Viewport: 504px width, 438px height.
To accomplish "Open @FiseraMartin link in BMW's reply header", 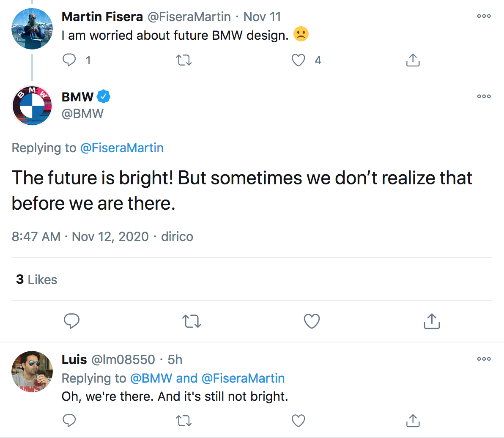I will coord(122,148).
